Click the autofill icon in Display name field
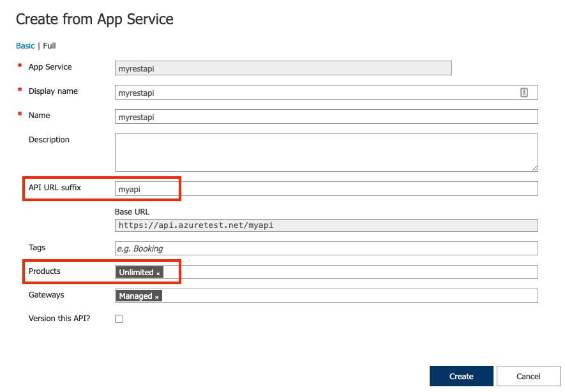 pos(524,93)
